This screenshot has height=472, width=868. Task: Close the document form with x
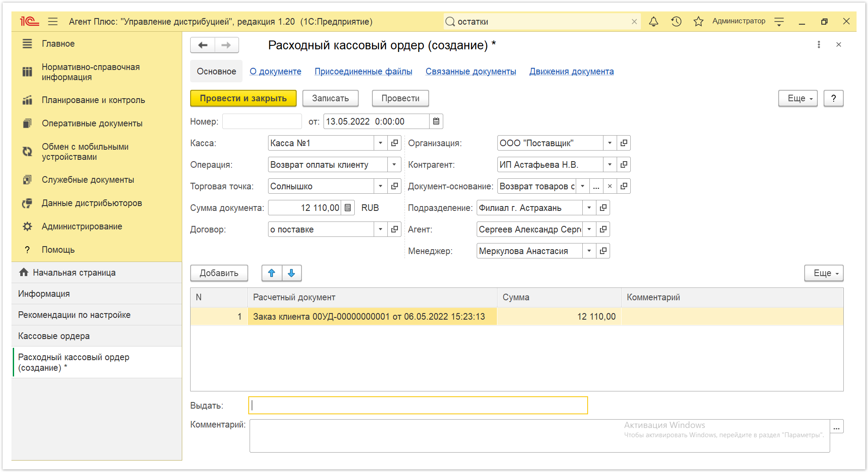[x=839, y=44]
